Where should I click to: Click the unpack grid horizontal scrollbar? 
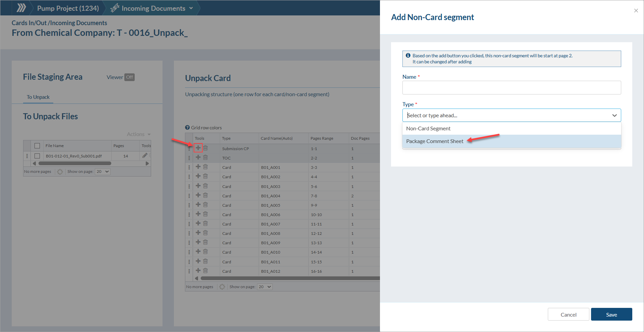click(290, 278)
